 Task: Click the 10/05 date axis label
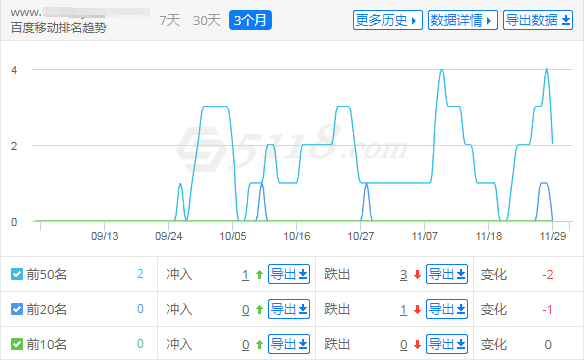tap(233, 236)
